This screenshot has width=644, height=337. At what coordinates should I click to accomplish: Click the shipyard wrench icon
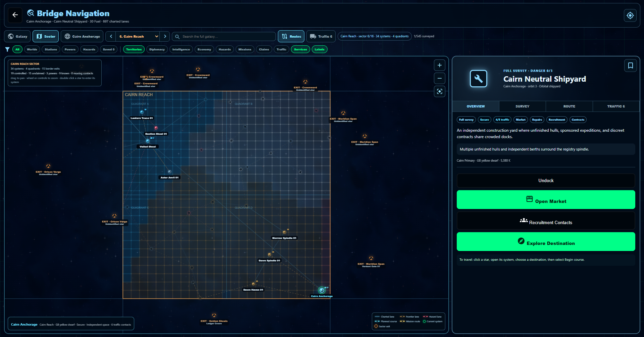tap(478, 79)
